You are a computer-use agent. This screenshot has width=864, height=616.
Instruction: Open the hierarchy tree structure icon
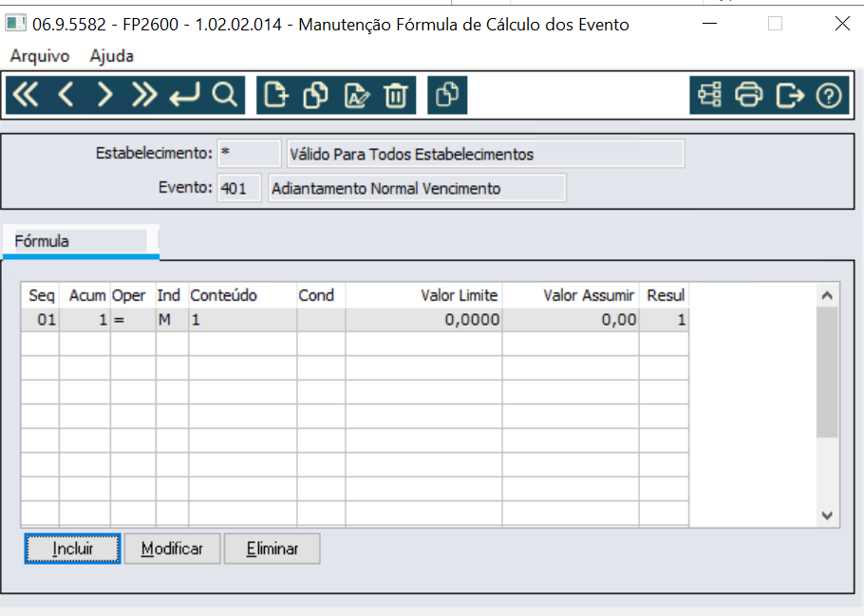tap(710, 95)
